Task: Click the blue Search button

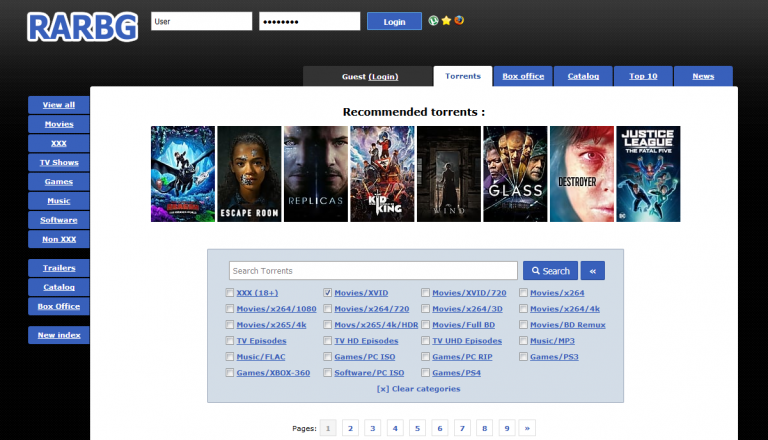Action: point(550,270)
